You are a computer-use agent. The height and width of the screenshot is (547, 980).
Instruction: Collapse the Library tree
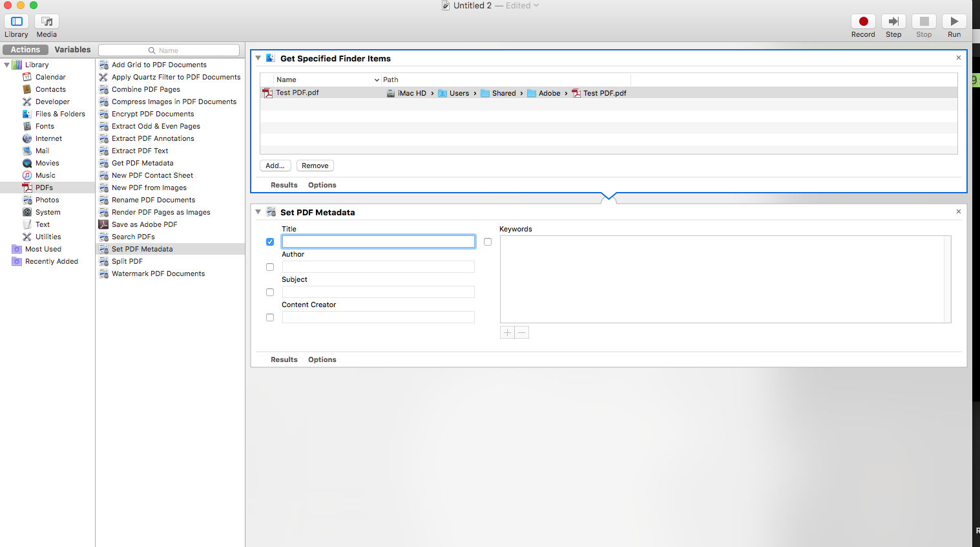point(6,65)
